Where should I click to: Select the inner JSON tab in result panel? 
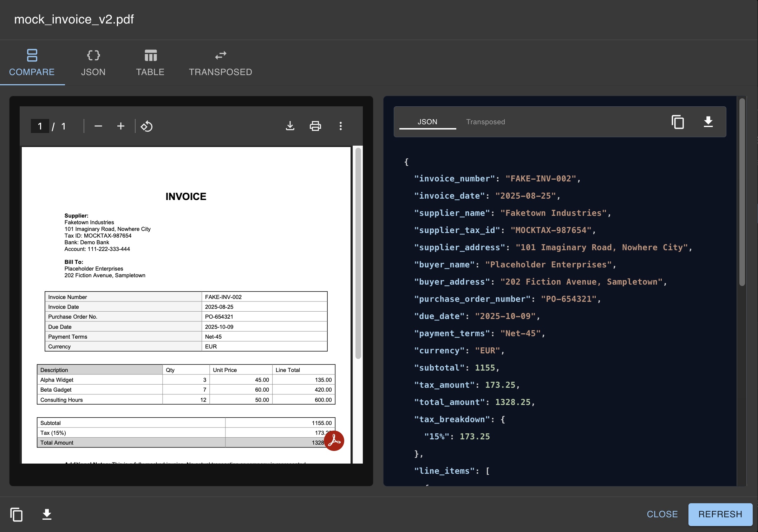point(427,122)
